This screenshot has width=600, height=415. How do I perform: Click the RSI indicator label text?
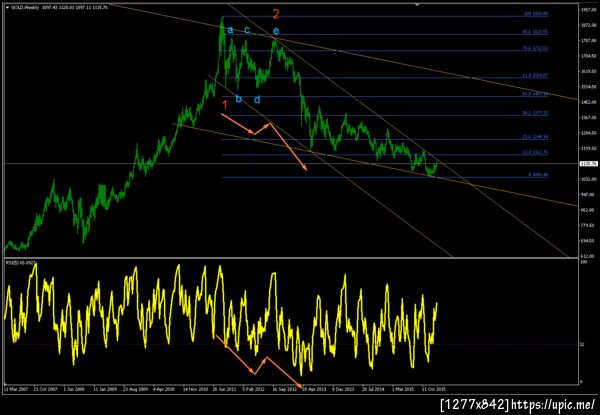click(20, 263)
